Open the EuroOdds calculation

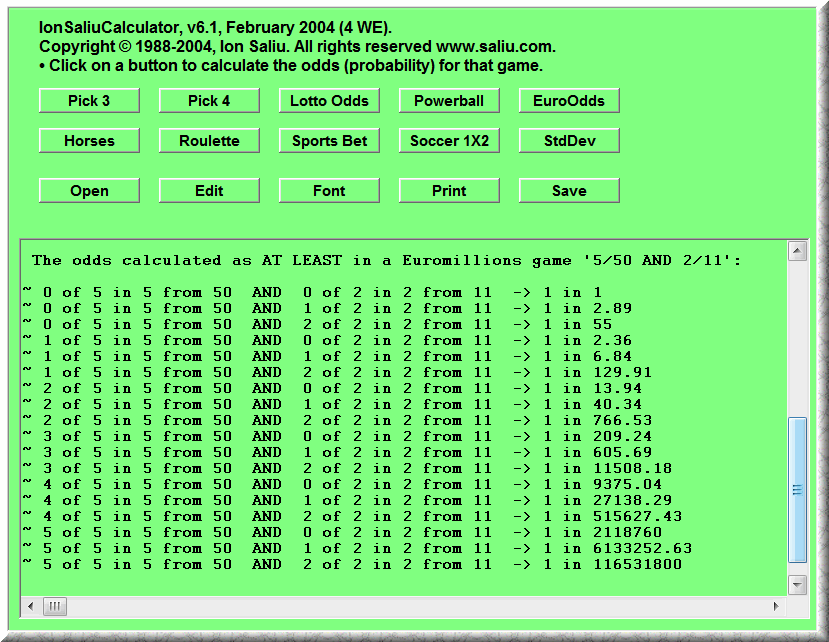coord(569,100)
